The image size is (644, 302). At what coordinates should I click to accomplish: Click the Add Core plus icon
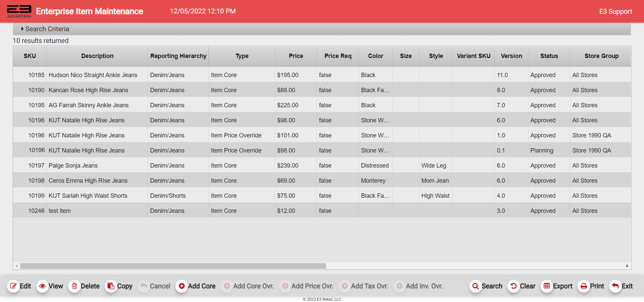[x=181, y=286]
